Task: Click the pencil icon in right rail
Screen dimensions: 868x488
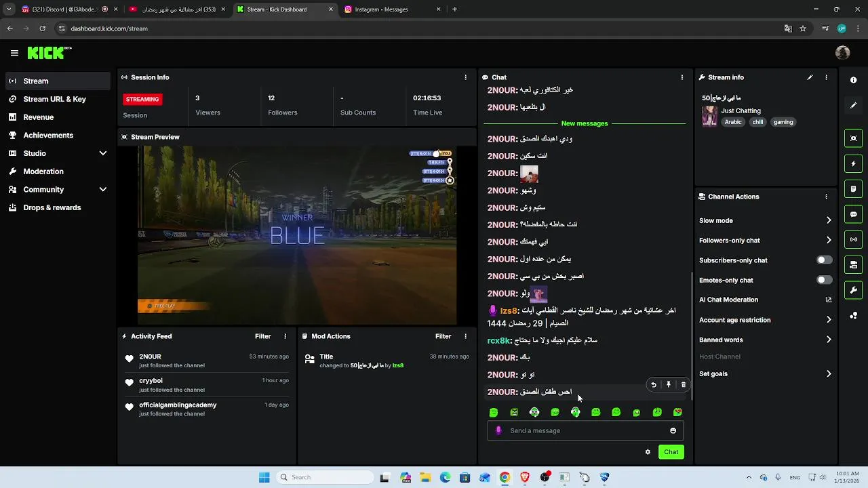Action: point(853,106)
